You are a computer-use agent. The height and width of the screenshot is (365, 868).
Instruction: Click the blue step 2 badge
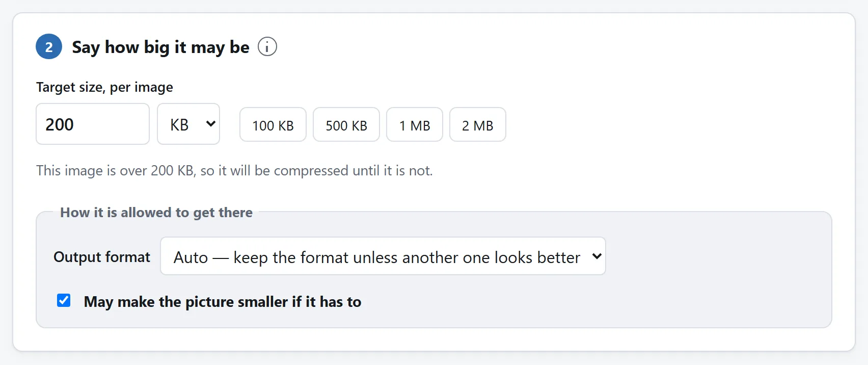49,46
